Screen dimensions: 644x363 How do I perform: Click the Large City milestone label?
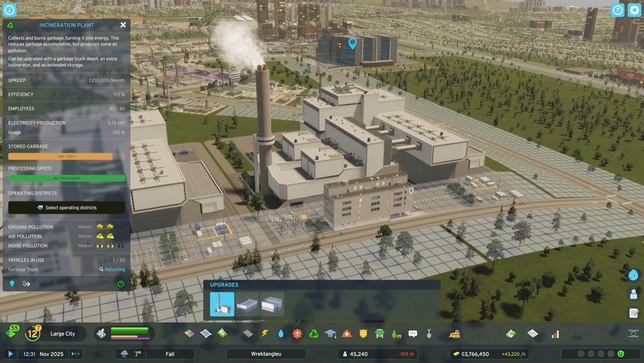click(x=62, y=334)
